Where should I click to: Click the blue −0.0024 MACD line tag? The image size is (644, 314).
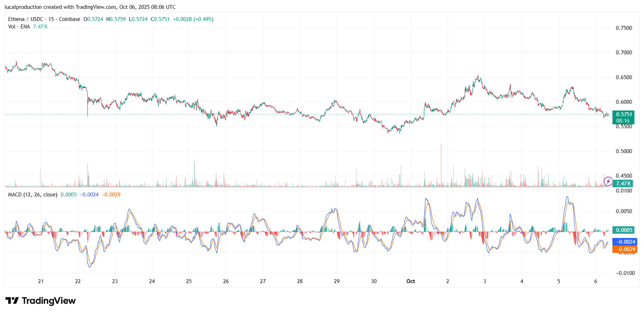point(625,242)
